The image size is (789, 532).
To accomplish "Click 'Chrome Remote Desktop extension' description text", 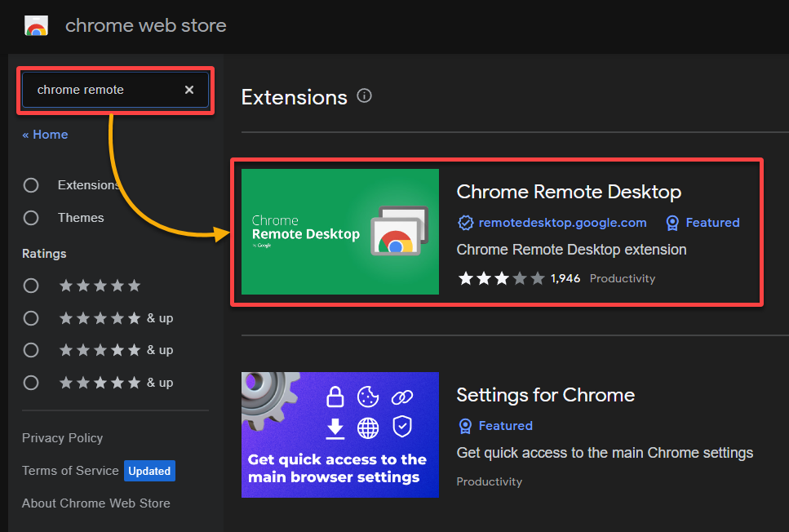I will [571, 250].
